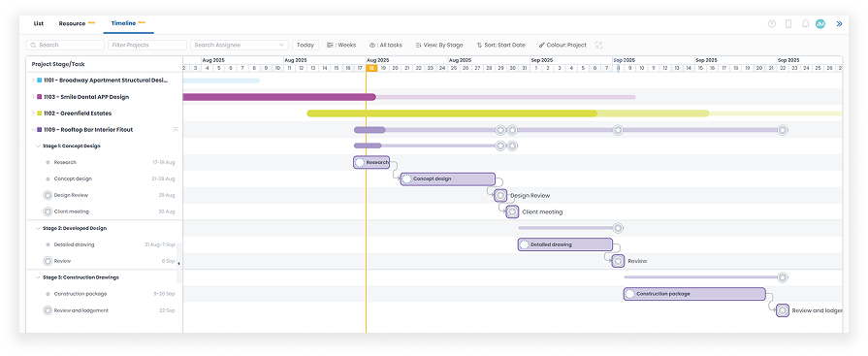Select the Detailed drawing row in list
The height and width of the screenshot is (356, 868).
[105, 244]
